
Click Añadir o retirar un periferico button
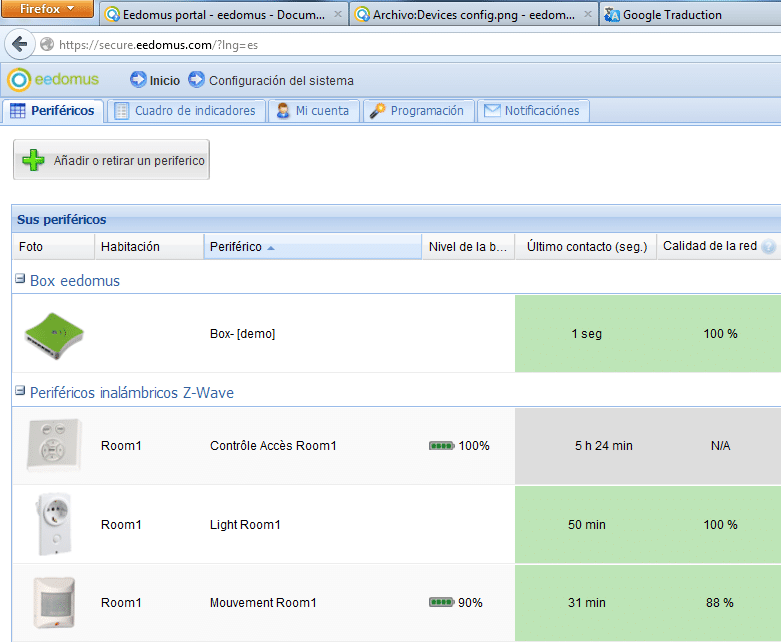[x=112, y=159]
